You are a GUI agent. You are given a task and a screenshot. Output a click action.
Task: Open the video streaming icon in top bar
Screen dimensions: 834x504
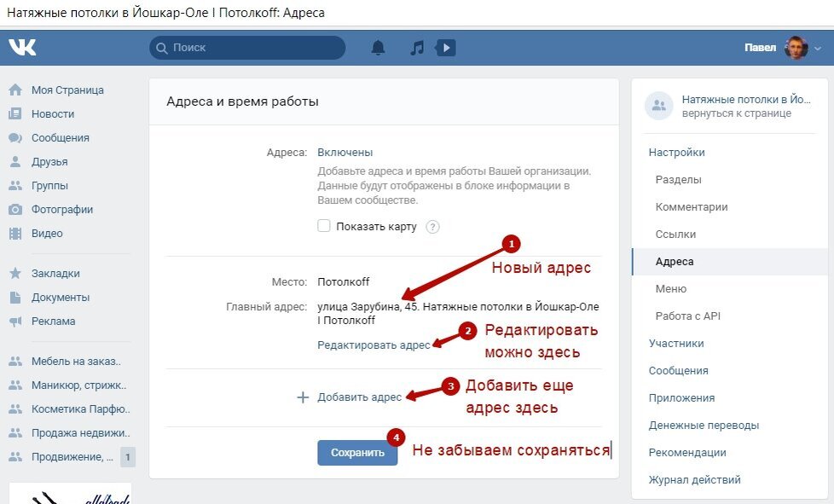(x=446, y=47)
